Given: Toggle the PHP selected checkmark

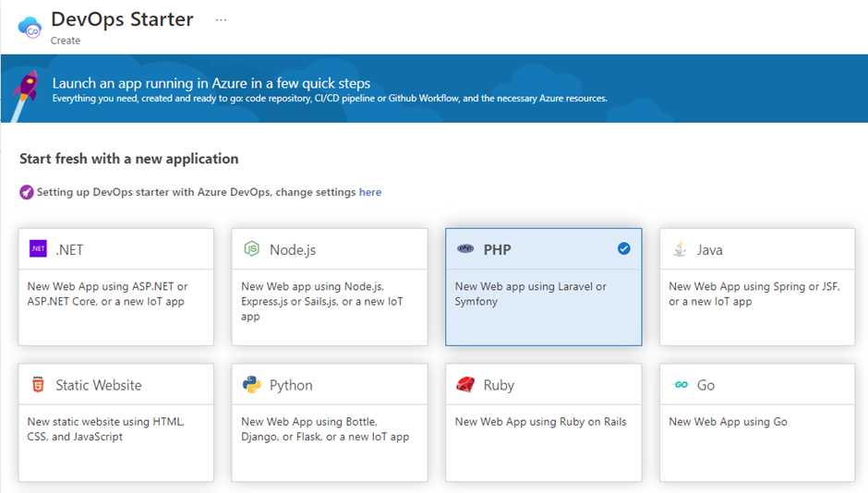Looking at the screenshot, I should 624,248.
